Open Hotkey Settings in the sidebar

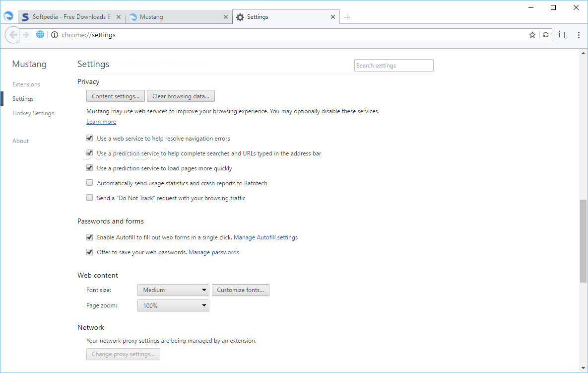click(x=33, y=113)
